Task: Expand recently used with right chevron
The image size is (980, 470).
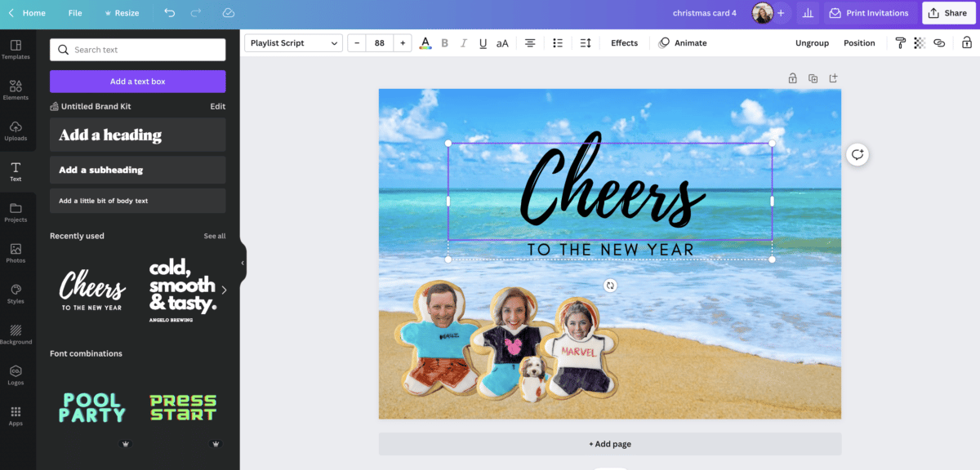Action: click(x=224, y=290)
